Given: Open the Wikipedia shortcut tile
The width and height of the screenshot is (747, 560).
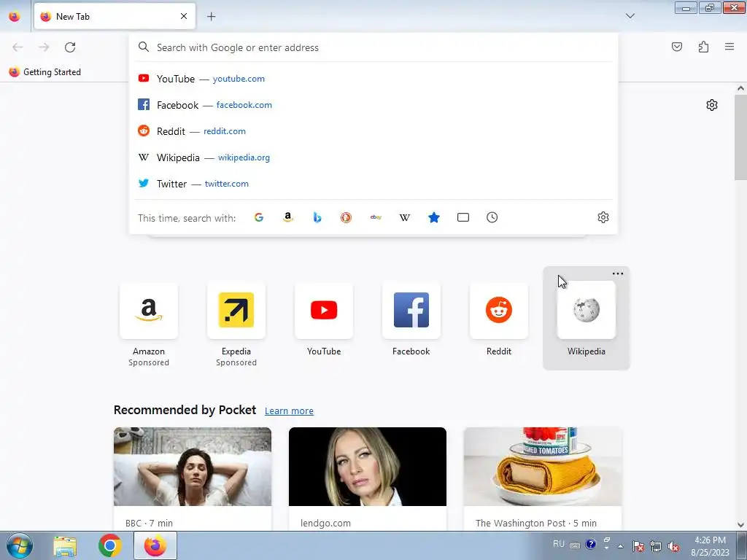Looking at the screenshot, I should point(587,319).
